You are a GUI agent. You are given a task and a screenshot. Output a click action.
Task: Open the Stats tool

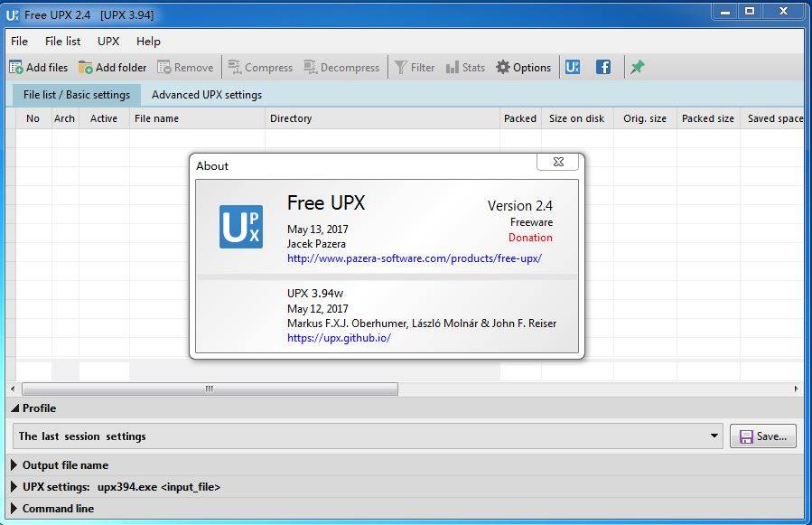click(x=465, y=68)
